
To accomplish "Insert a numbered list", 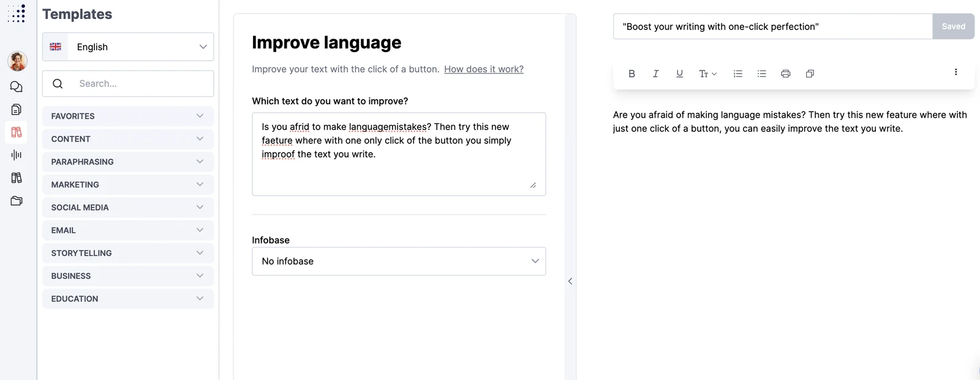I will coord(737,74).
